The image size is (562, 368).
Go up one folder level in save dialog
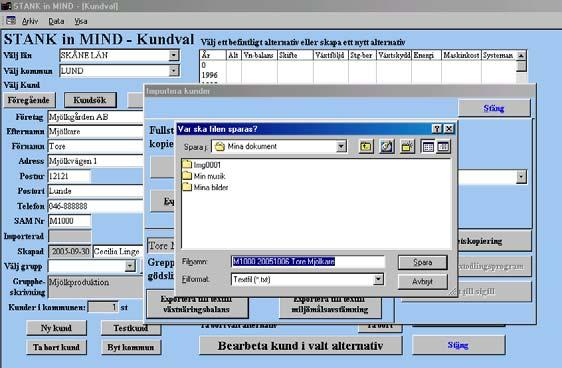pyautogui.click(x=366, y=146)
